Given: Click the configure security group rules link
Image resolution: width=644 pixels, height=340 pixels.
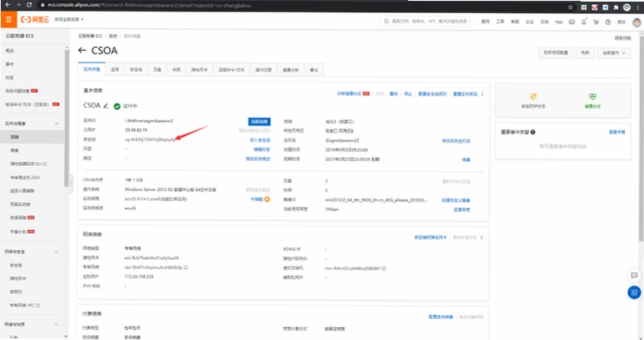Looking at the screenshot, I should [432, 94].
